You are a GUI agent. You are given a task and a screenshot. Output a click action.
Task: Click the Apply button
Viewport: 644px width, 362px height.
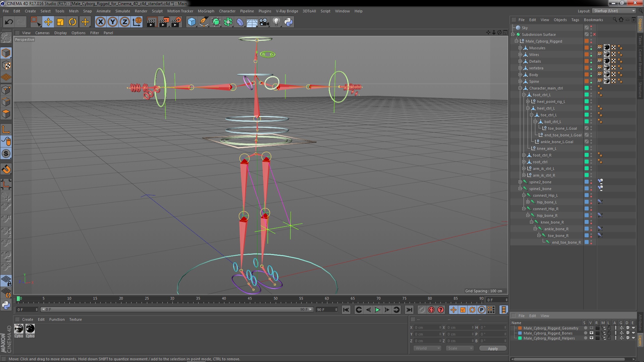tap(493, 349)
